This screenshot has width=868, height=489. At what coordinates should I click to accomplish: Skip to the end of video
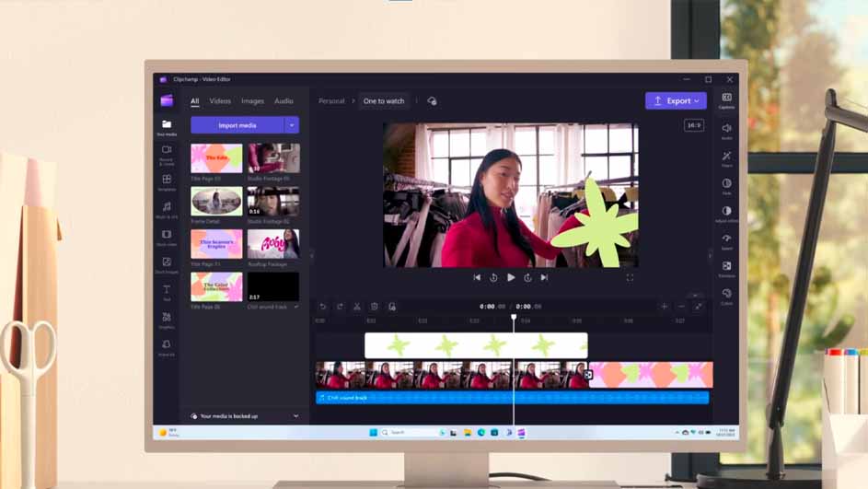click(544, 277)
